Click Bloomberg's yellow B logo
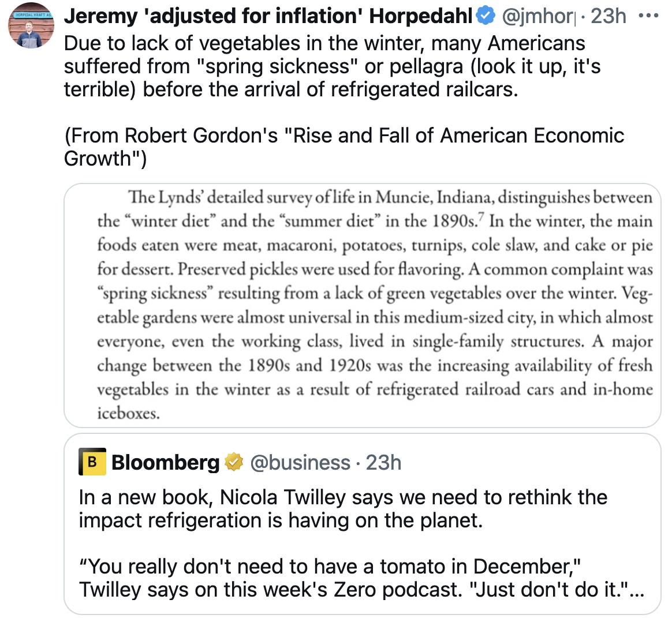This screenshot has height=622, width=672. tap(92, 462)
